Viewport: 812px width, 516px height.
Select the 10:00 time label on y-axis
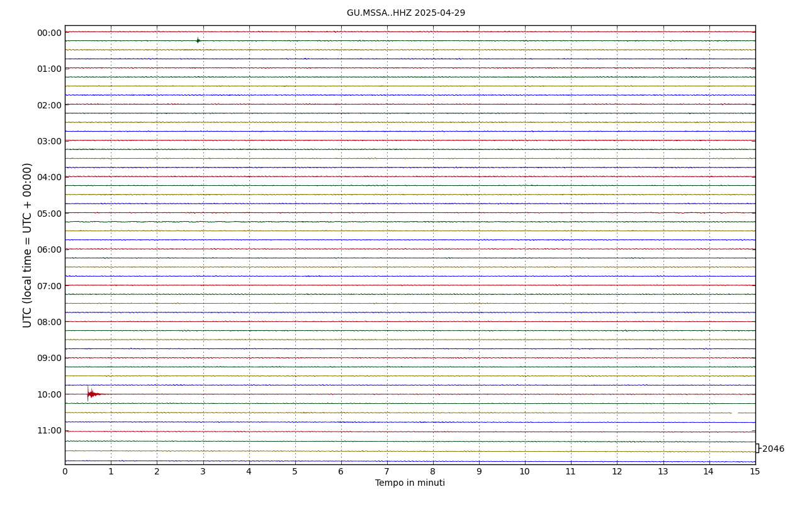point(49,394)
